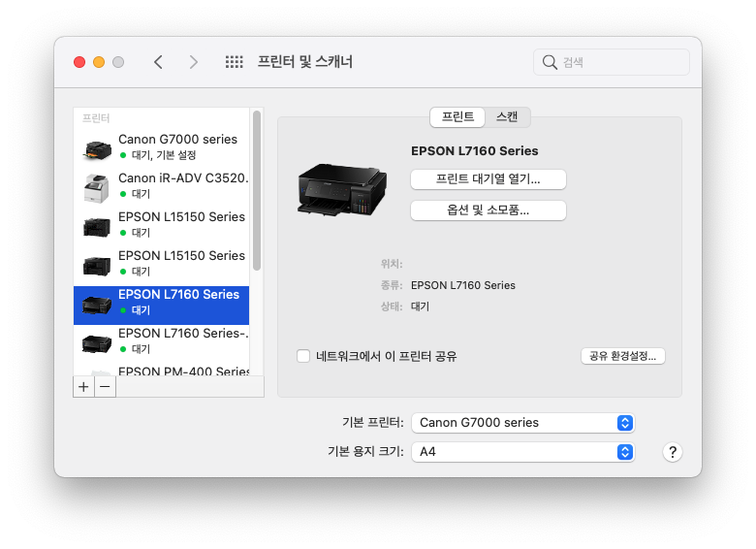Click the magnifying glass search icon
The height and width of the screenshot is (549, 756).
click(550, 62)
